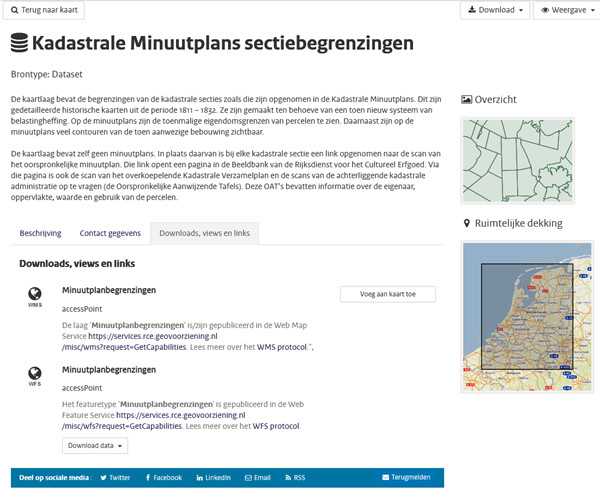The image size is (600, 492).
Task: Click the WMS globe icon
Action: (x=35, y=294)
